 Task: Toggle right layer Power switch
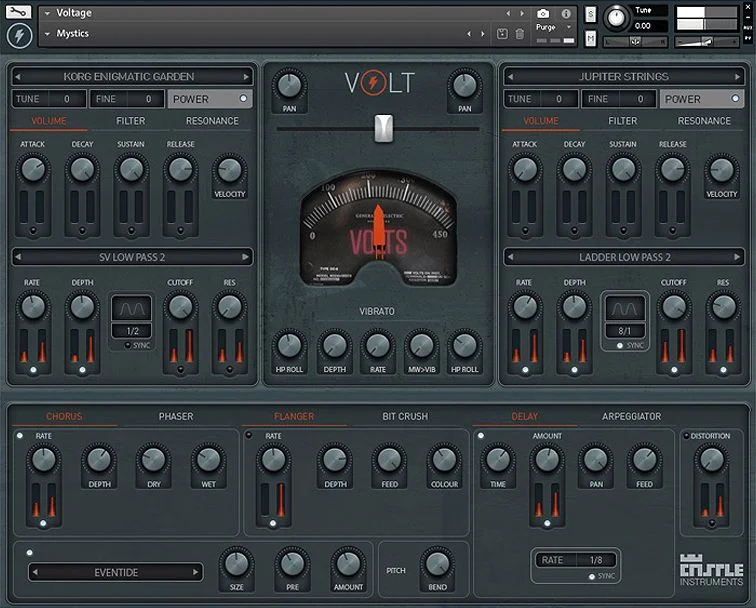point(702,99)
